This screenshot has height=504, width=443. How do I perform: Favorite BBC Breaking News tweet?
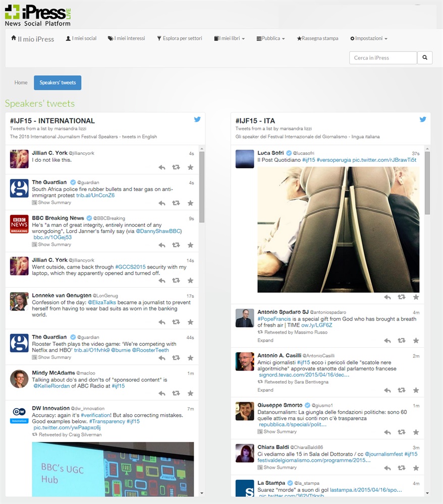[x=190, y=245]
